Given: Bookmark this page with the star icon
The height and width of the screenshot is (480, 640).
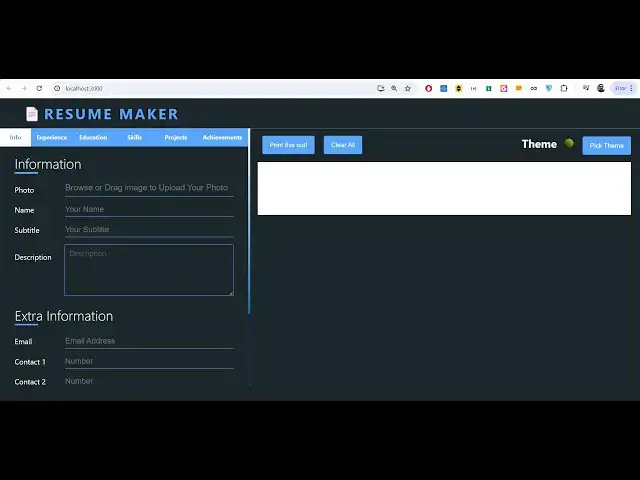Looking at the screenshot, I should 407,88.
